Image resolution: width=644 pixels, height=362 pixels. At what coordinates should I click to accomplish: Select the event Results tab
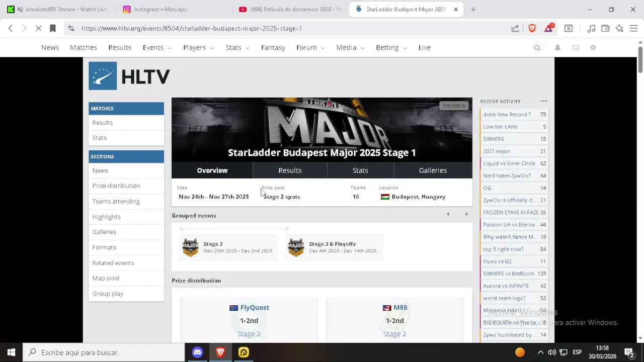point(290,170)
